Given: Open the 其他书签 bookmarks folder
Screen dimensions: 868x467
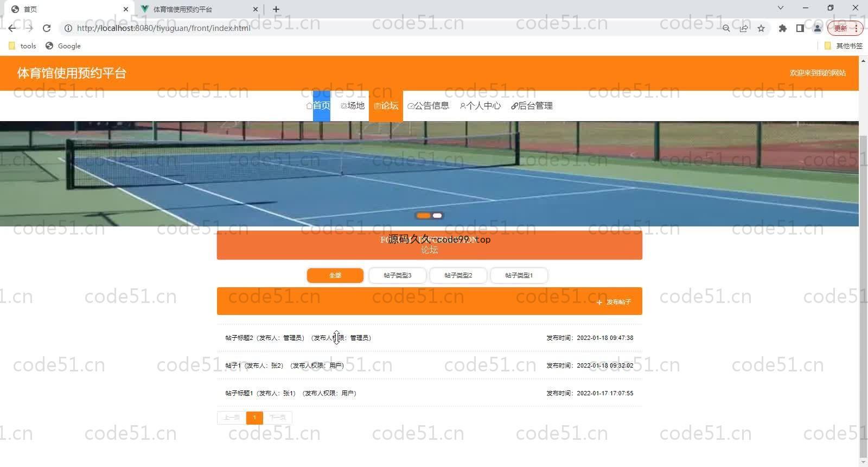Looking at the screenshot, I should (844, 46).
